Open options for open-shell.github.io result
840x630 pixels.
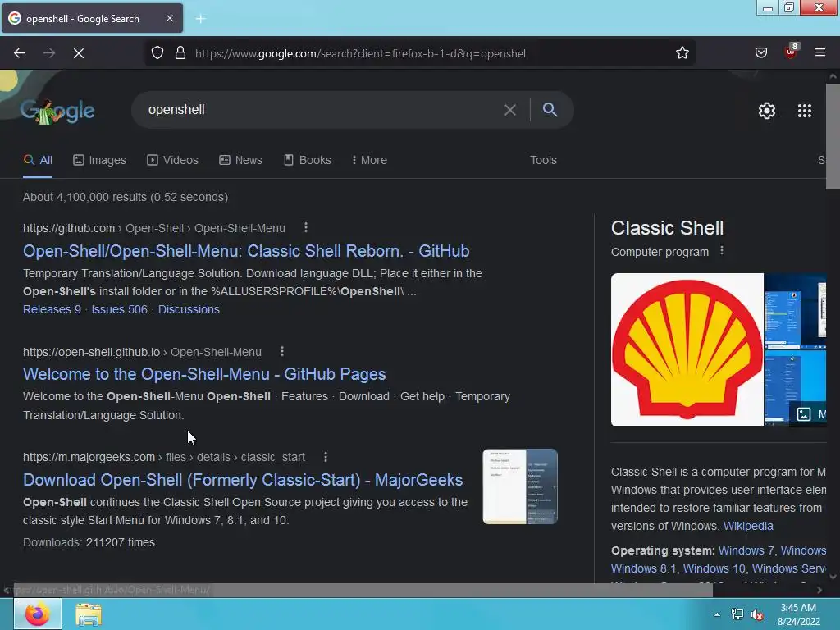tap(282, 351)
